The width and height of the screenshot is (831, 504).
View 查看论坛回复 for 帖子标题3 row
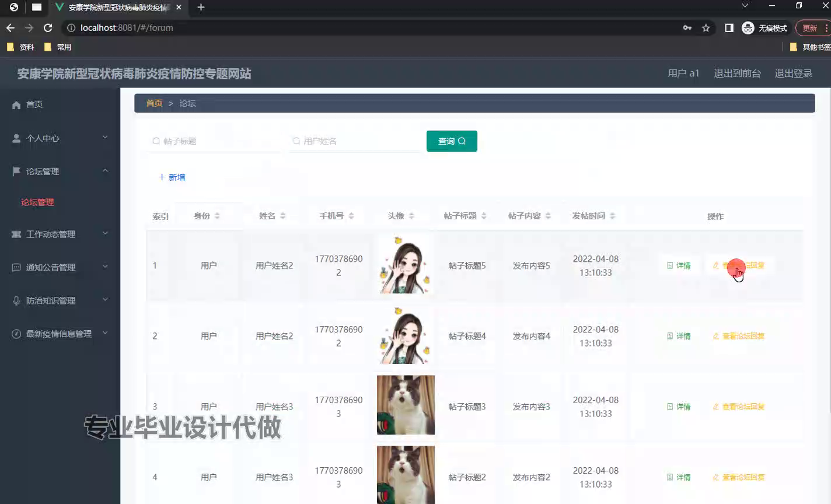pos(739,407)
